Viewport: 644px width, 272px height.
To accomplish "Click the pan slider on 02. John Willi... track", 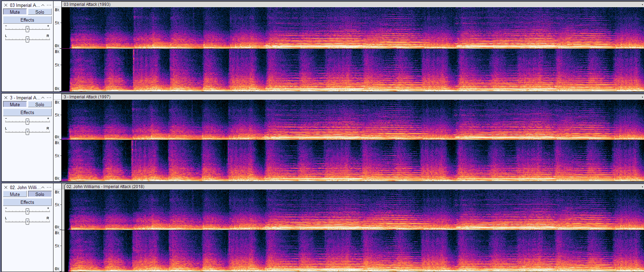I will [x=27, y=222].
